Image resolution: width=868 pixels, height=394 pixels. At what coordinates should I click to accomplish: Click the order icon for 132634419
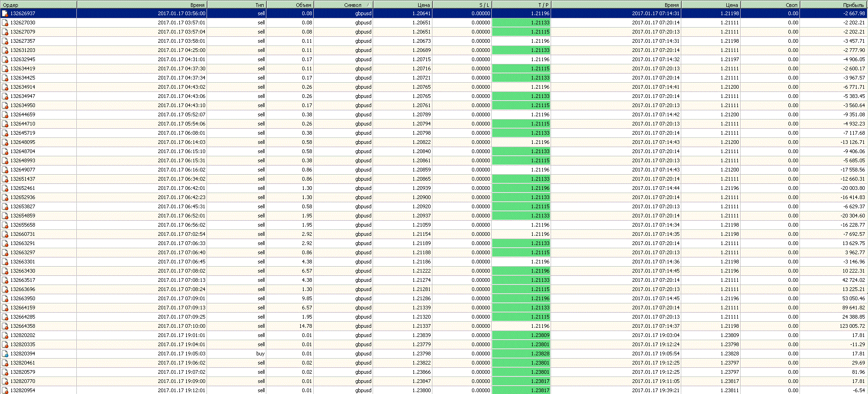coord(5,69)
